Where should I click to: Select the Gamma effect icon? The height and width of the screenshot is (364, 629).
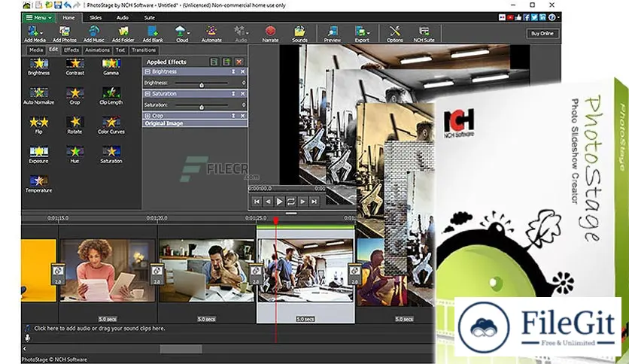(x=111, y=64)
